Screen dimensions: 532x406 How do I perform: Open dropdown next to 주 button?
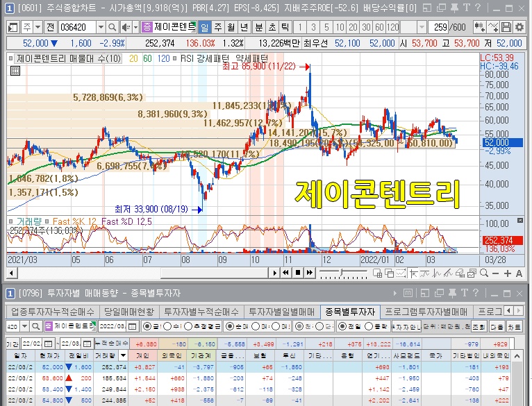coord(38,27)
